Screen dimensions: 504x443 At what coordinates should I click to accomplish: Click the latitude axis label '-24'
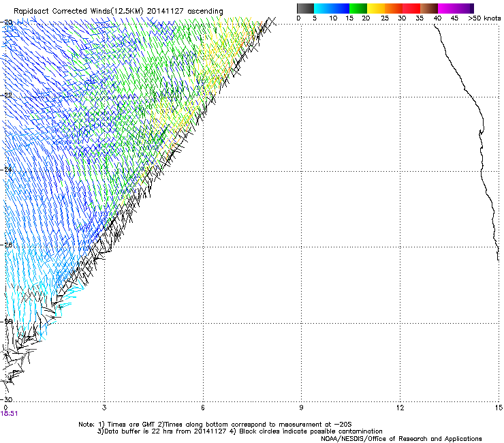[6, 170]
